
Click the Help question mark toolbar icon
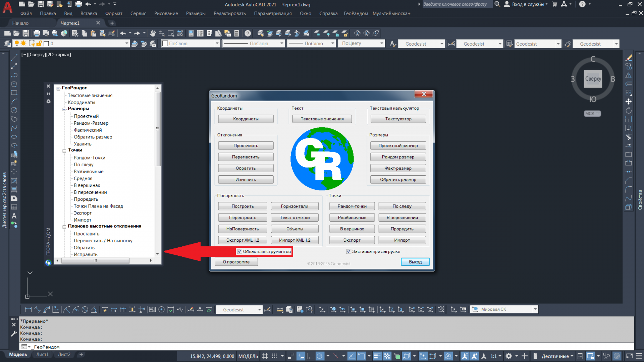[248, 33]
